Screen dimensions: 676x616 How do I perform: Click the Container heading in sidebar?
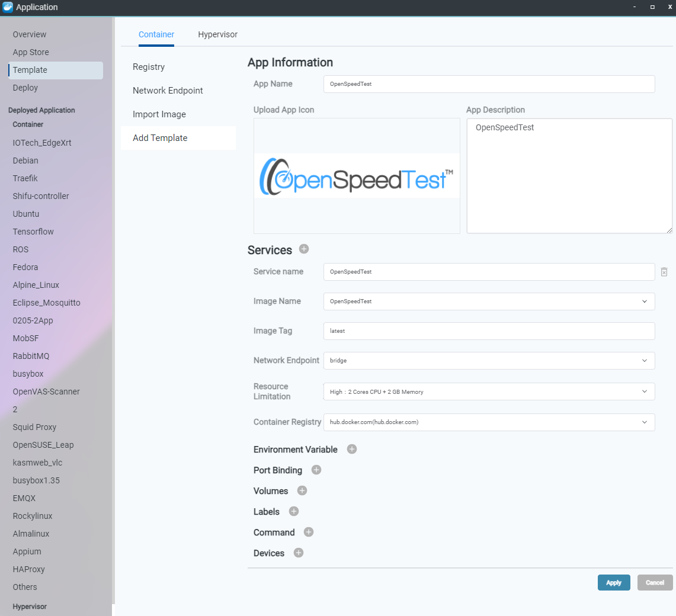(x=28, y=124)
